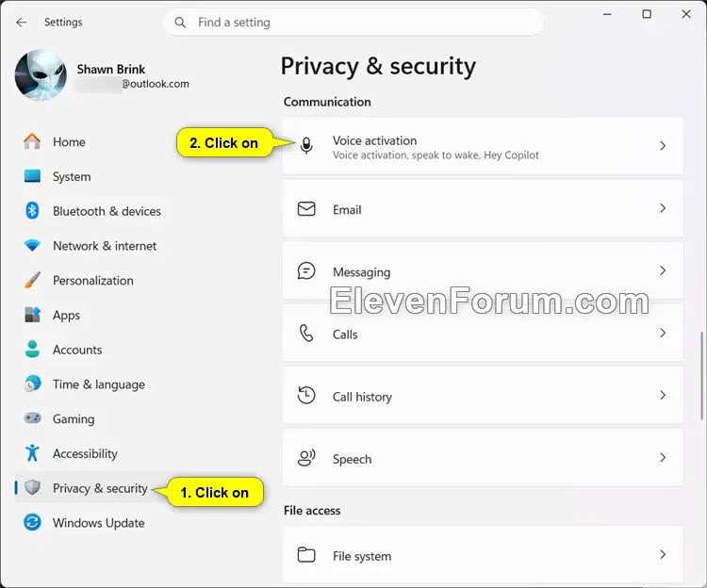Click the Bluetooth icon in sidebar

32,210
